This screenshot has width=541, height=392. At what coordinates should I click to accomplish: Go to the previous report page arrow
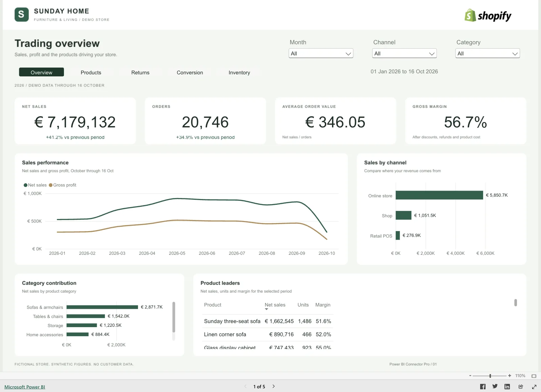coord(245,386)
